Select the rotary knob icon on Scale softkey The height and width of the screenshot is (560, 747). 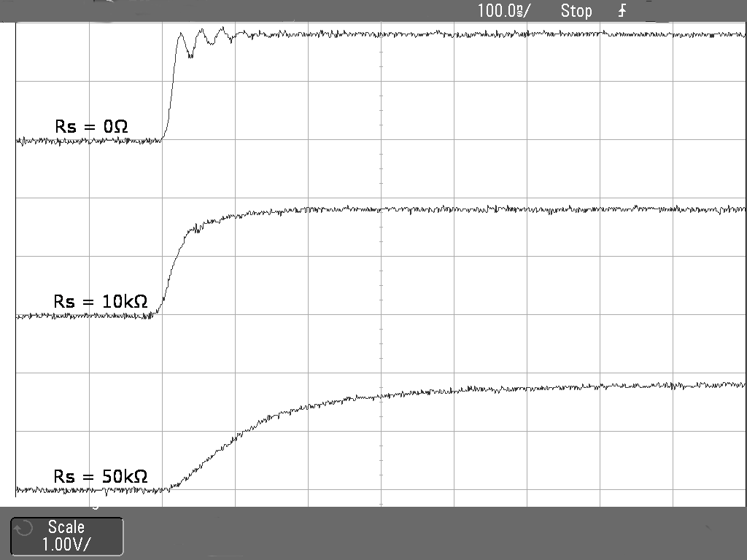tap(23, 527)
